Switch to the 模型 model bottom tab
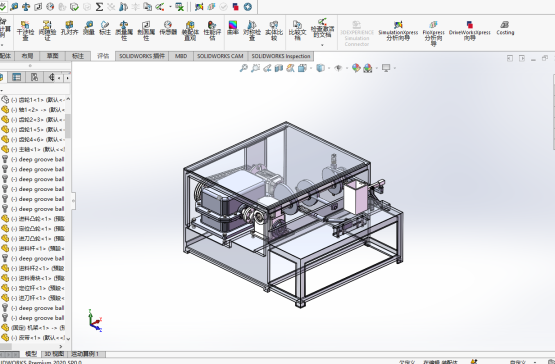This screenshot has height=364, width=555. click(x=30, y=354)
